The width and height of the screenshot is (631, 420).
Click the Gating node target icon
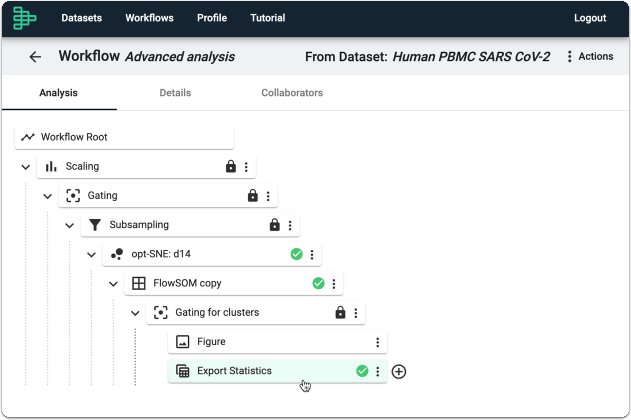pos(73,196)
